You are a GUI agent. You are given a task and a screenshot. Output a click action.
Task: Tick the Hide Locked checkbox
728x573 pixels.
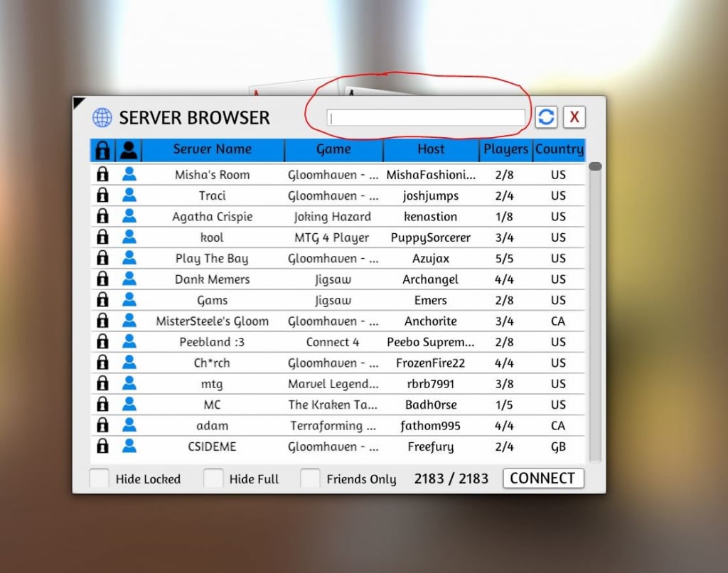(99, 478)
